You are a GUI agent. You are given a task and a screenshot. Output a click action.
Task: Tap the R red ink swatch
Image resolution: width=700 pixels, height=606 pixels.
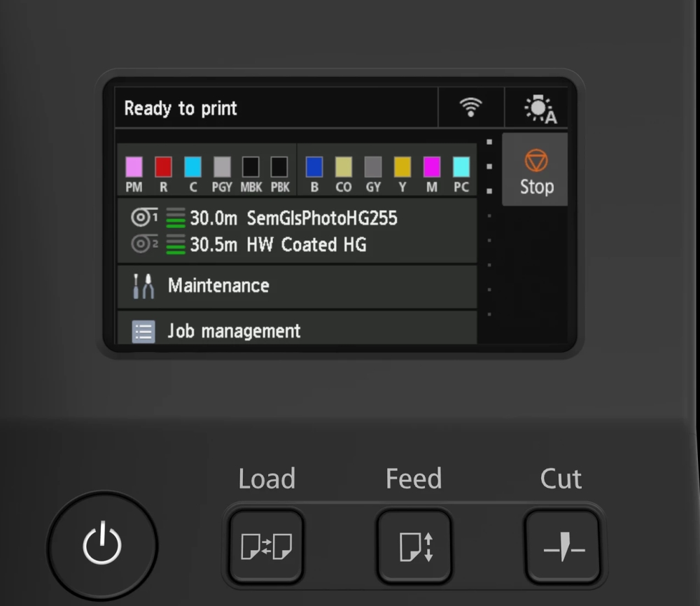(x=163, y=167)
